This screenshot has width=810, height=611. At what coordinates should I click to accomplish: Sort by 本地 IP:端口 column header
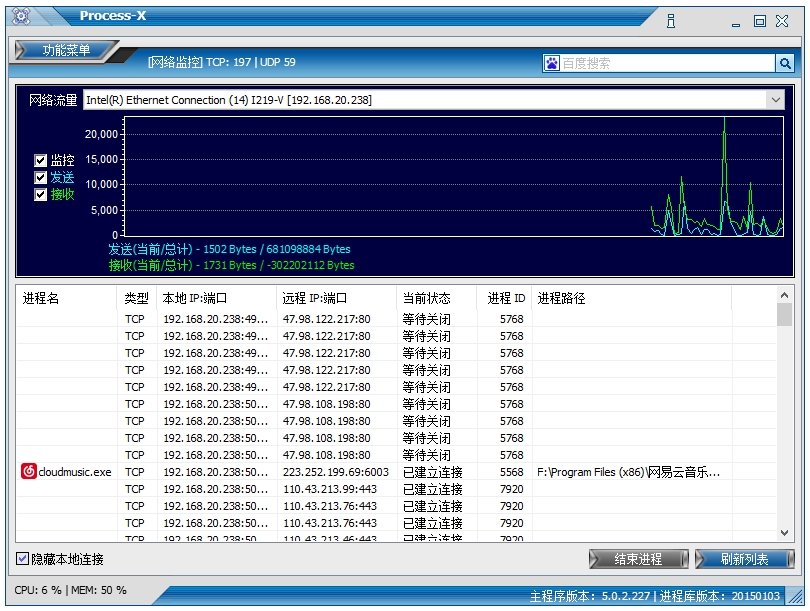pos(217,298)
